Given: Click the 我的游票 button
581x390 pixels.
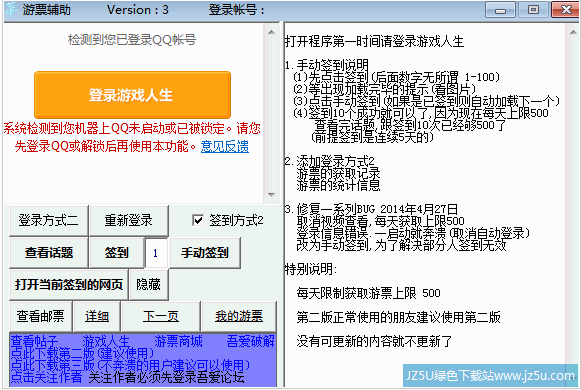Looking at the screenshot, I should pos(239,317).
